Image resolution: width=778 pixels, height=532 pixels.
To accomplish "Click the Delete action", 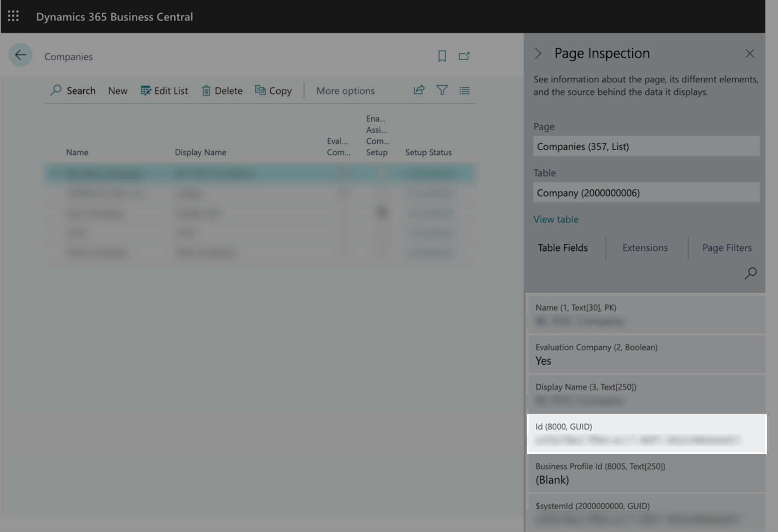I will (222, 90).
